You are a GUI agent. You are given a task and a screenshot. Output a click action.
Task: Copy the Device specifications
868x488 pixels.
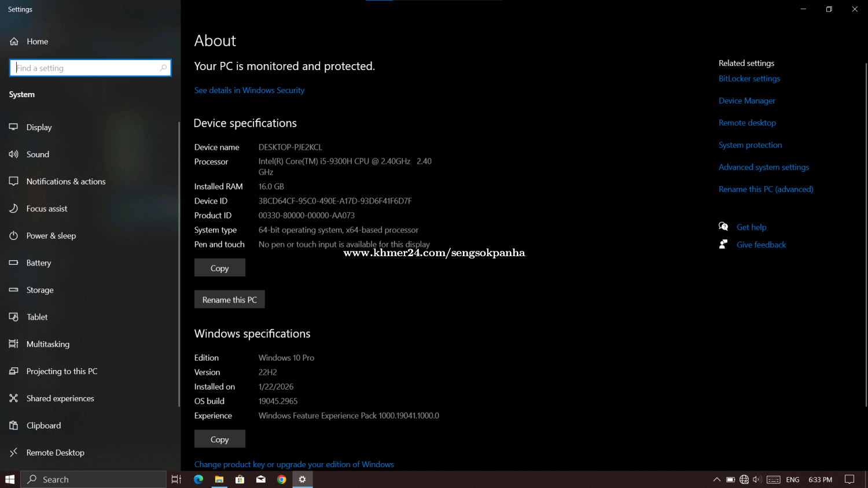[x=219, y=268]
